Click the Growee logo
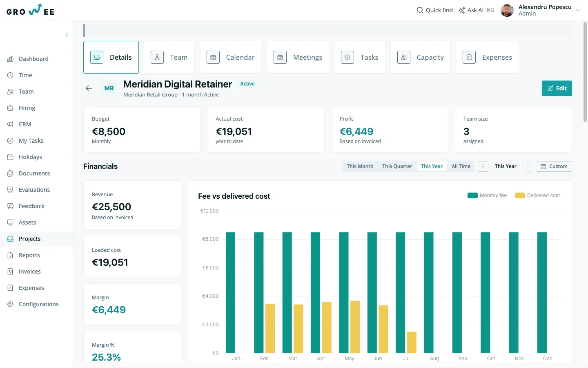The height and width of the screenshot is (368, 588). (x=31, y=10)
